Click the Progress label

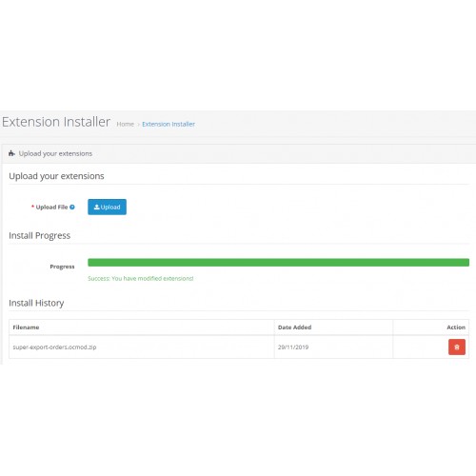point(62,267)
